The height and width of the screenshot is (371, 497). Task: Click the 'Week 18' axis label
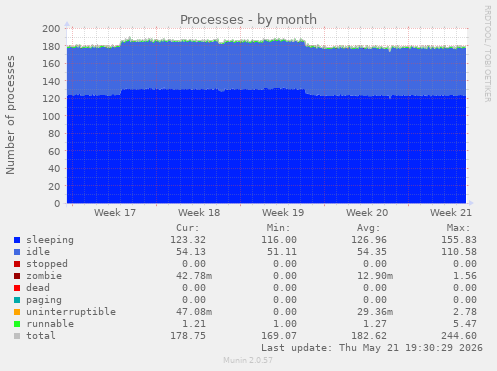click(x=199, y=213)
